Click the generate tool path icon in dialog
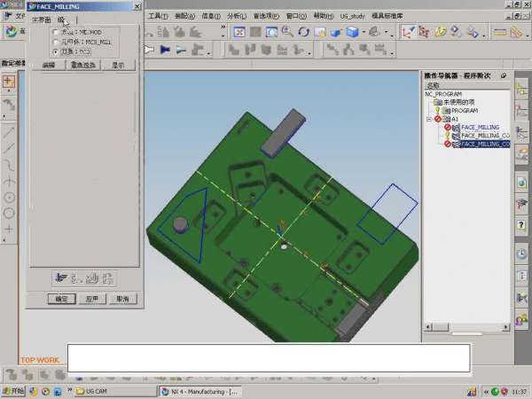532x399 pixels. (x=61, y=277)
